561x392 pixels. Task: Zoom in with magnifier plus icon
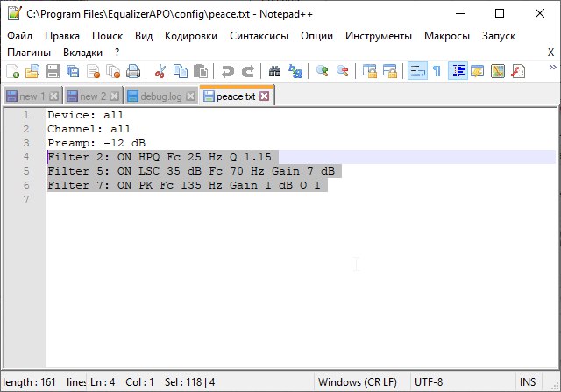coord(322,71)
